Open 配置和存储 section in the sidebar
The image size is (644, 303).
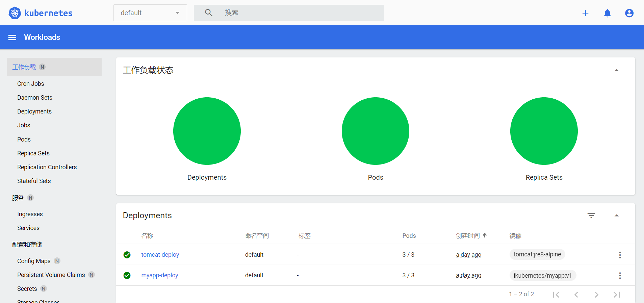coord(27,245)
